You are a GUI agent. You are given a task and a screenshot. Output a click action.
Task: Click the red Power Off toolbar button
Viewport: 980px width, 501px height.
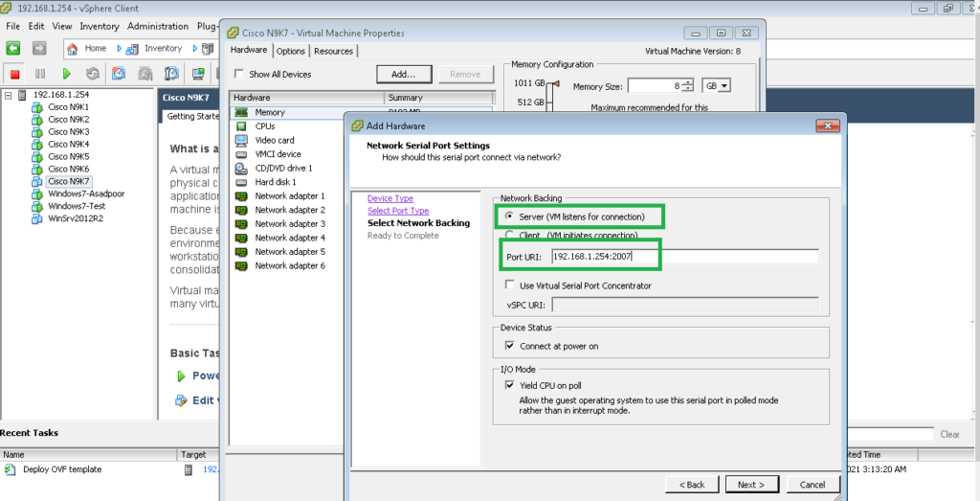coord(15,74)
